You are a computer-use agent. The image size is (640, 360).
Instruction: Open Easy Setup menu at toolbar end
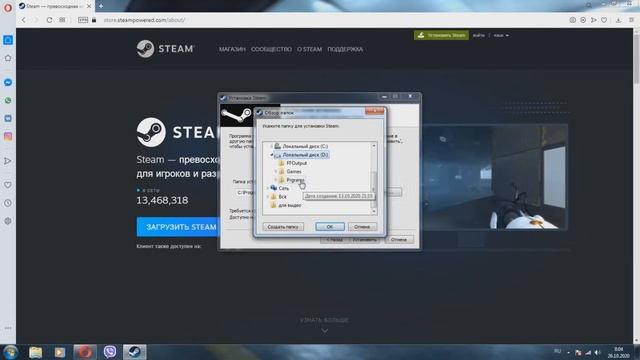pos(631,20)
